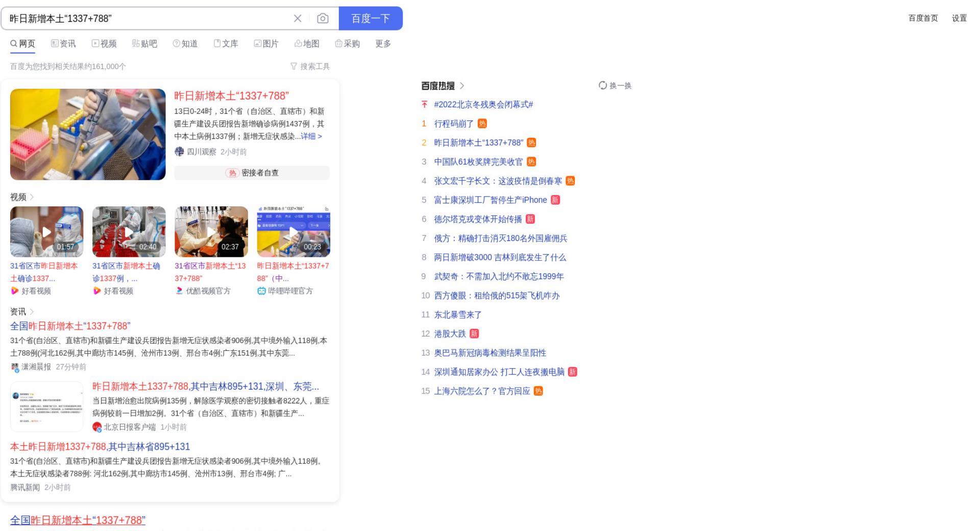Open the 地图 tab
The height and width of the screenshot is (531, 980).
[x=307, y=44]
